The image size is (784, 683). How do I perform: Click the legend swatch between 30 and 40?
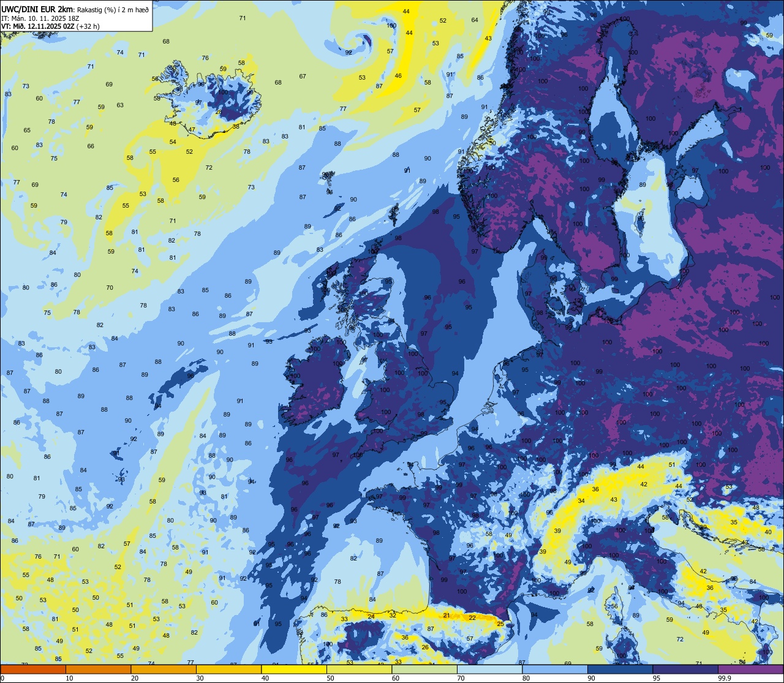pos(228,669)
